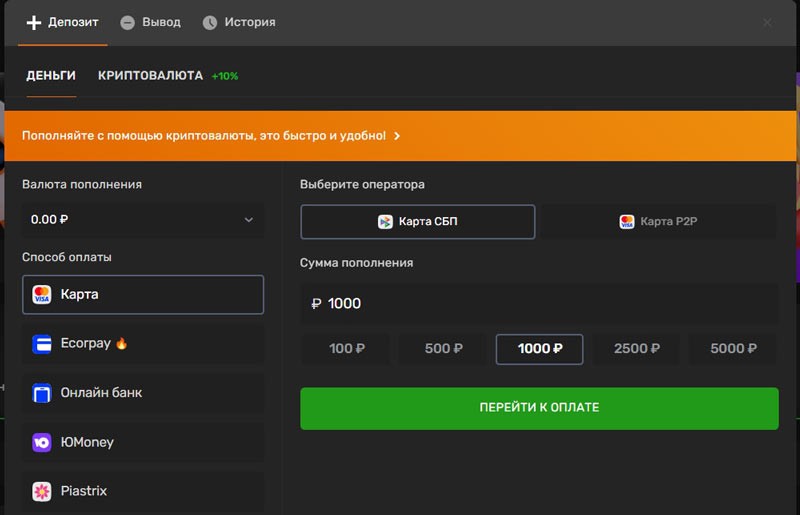Click the plus icon beside Депозит
Image resolution: width=800 pixels, height=515 pixels.
[34, 22]
